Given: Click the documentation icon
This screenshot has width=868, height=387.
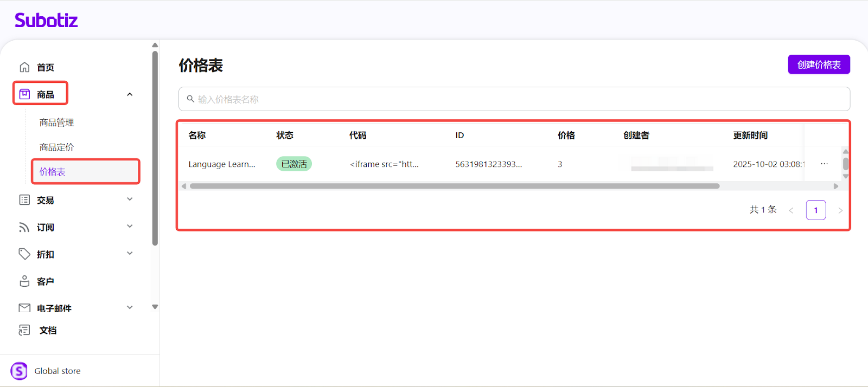Looking at the screenshot, I should [24, 330].
